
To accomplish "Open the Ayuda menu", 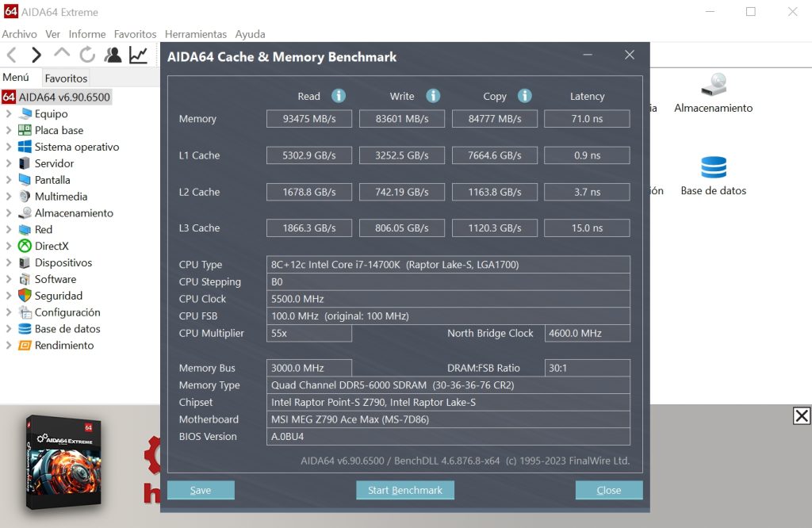I will [250, 34].
